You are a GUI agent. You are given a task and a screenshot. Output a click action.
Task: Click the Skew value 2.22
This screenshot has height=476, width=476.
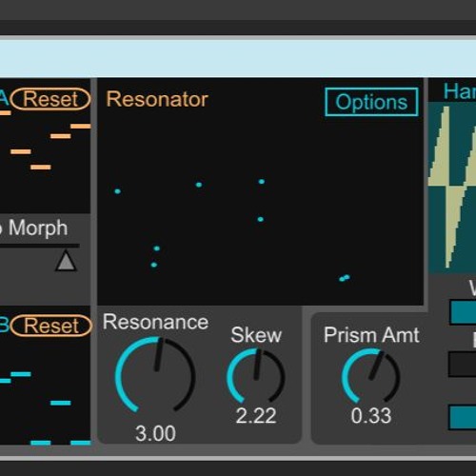pos(256,415)
